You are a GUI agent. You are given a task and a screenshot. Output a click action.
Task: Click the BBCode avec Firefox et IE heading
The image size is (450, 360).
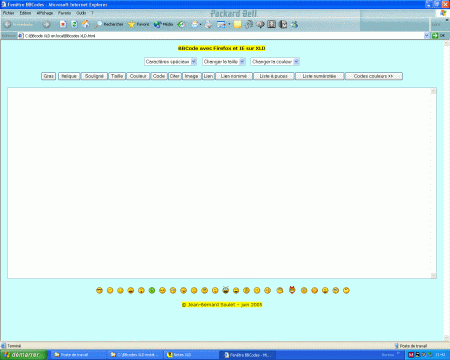[222, 48]
